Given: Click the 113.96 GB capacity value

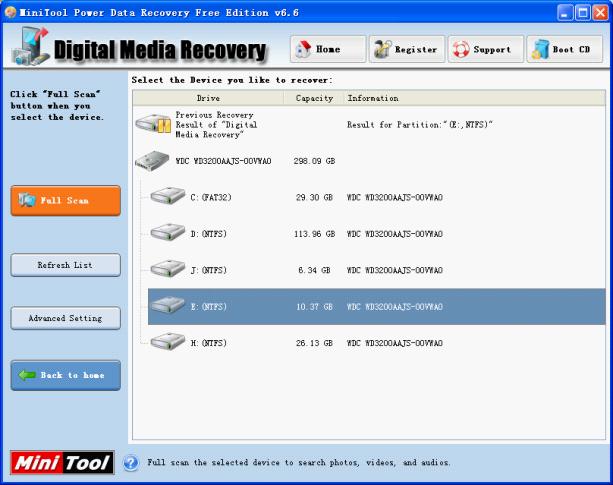Looking at the screenshot, I should (314, 234).
